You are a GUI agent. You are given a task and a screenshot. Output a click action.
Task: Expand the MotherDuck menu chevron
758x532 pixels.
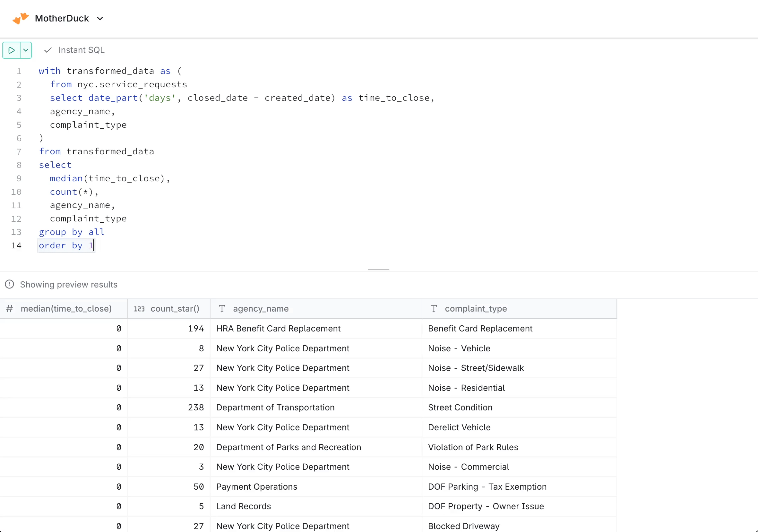(x=100, y=19)
